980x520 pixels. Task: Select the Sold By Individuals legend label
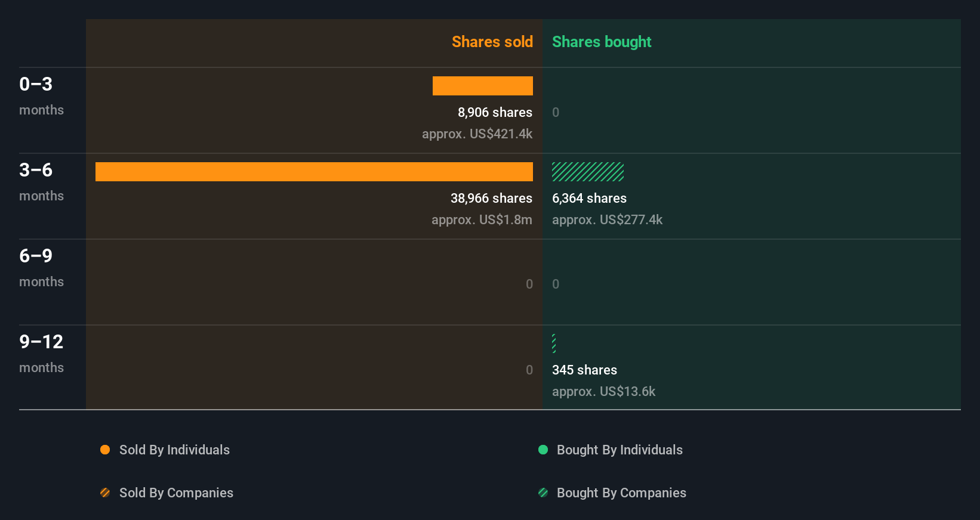174,450
